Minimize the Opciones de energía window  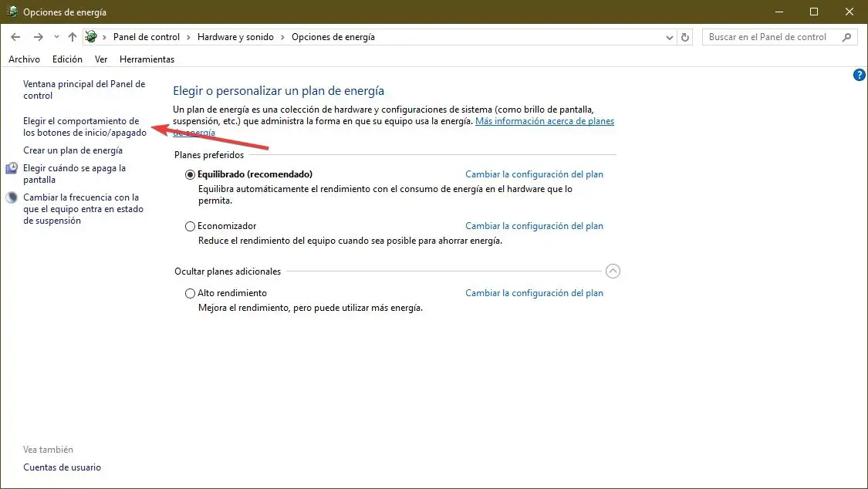coord(778,12)
